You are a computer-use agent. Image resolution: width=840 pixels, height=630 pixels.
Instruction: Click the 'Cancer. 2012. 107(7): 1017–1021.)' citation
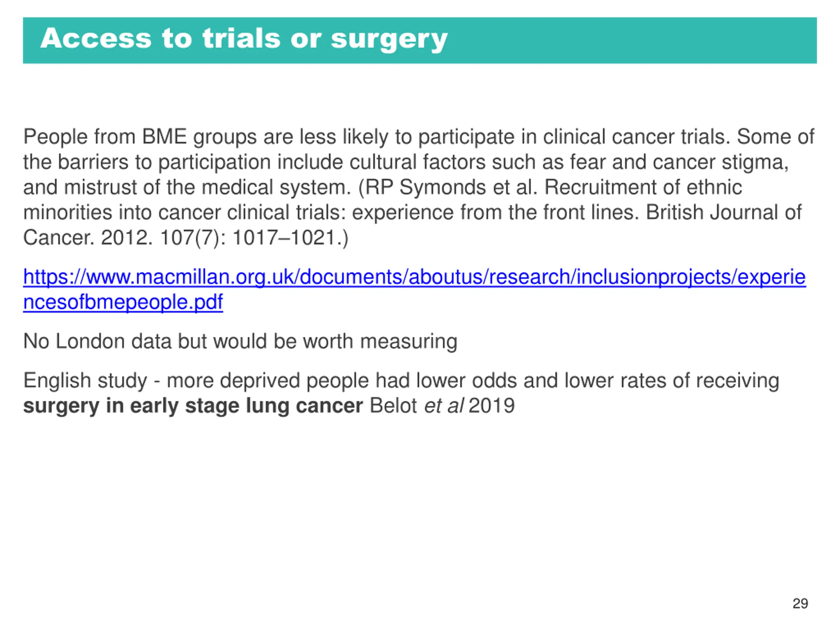[186, 238]
